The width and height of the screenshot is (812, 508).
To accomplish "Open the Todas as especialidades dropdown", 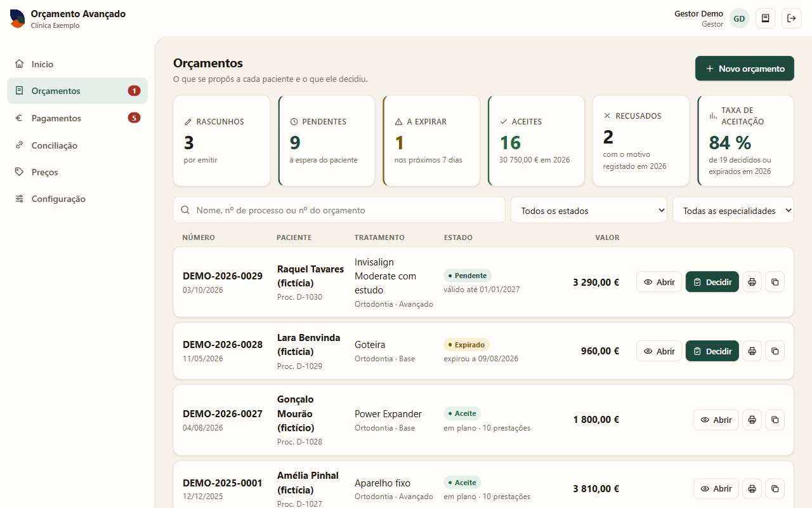I will pyautogui.click(x=733, y=210).
